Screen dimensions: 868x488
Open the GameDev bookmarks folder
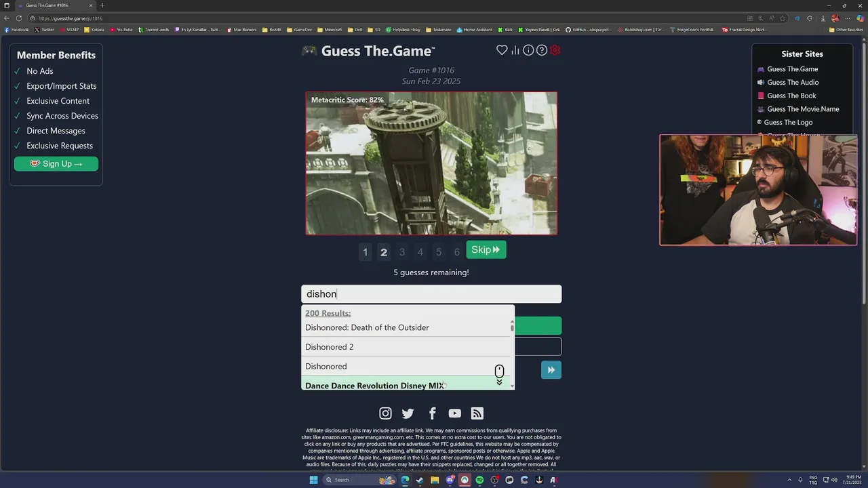tap(299, 30)
